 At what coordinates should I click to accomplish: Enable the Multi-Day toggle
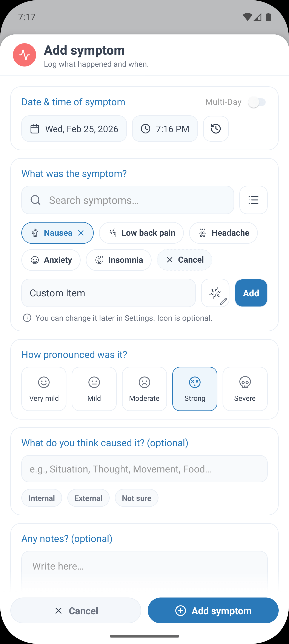[x=258, y=102]
